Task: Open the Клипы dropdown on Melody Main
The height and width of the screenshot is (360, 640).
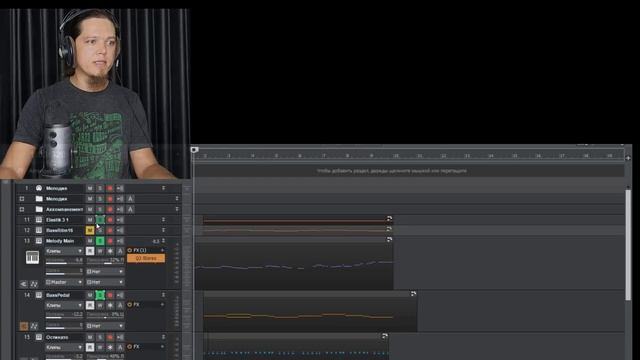Action: 64,251
